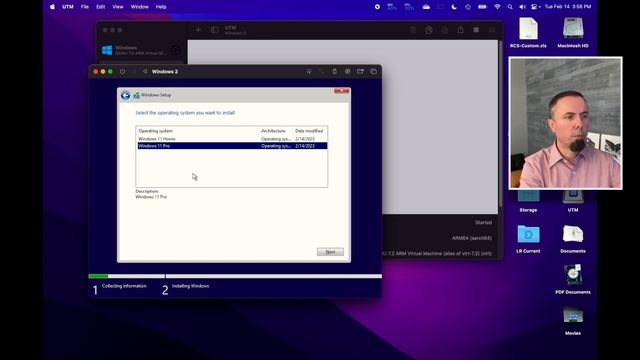Open the Edit menu
The width and height of the screenshot is (640, 360).
pyautogui.click(x=100, y=7)
